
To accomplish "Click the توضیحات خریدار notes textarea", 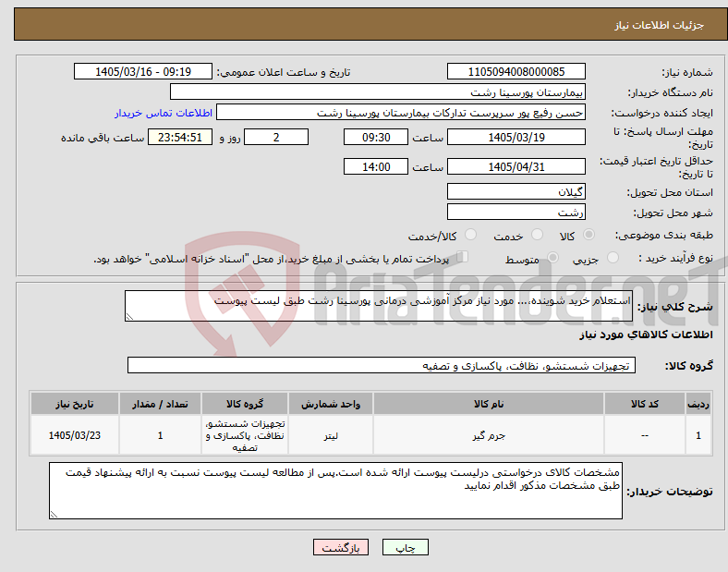I will click(335, 491).
